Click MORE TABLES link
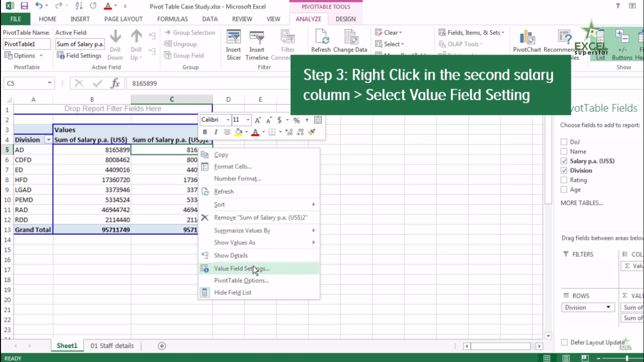644x362 pixels. (582, 203)
